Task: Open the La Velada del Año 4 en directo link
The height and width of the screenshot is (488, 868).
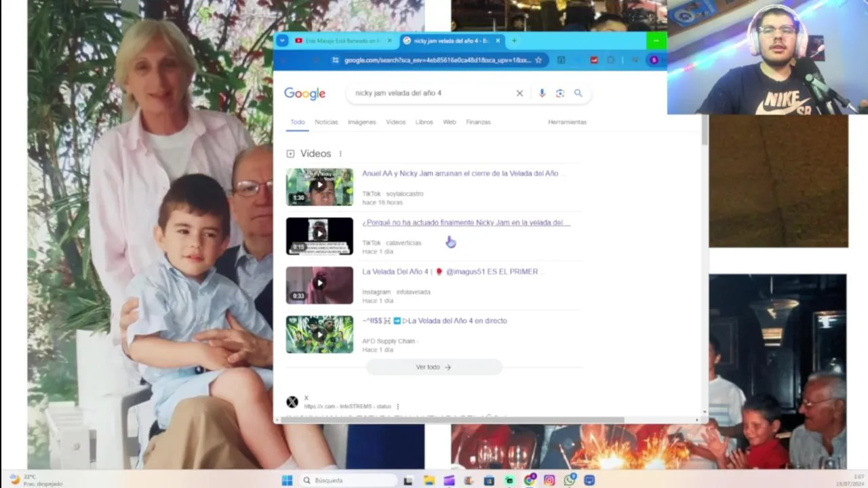Action: pyautogui.click(x=435, y=321)
